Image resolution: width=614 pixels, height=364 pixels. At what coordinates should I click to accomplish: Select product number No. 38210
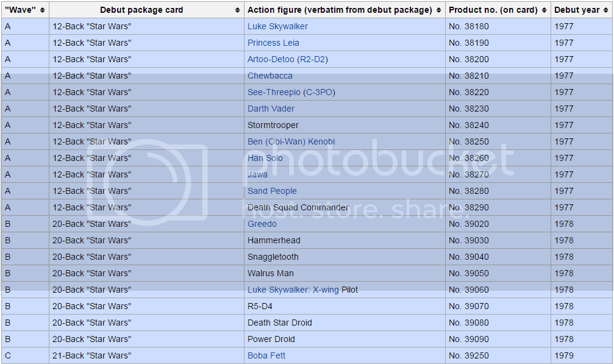(469, 76)
